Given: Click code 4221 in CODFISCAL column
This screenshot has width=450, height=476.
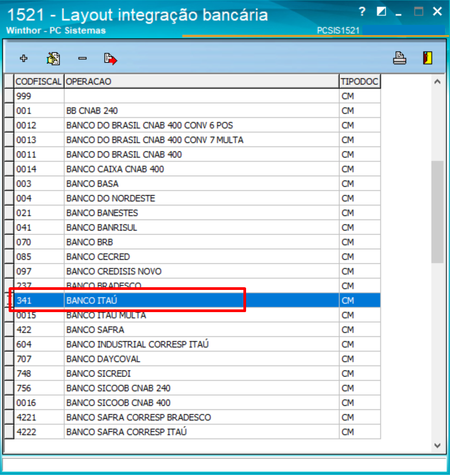Looking at the screenshot, I should tap(39, 417).
